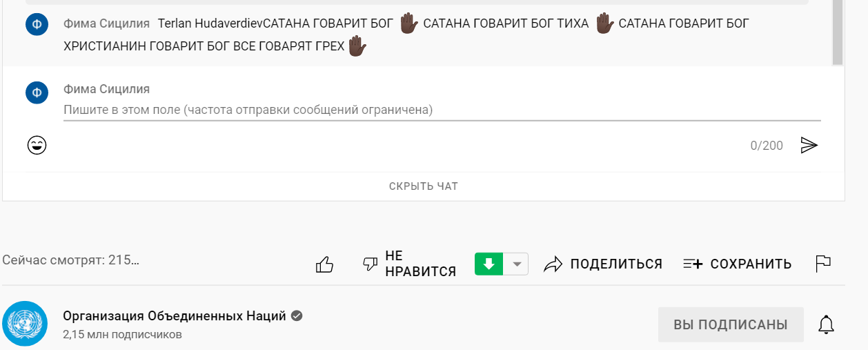Collapse chat via СКРЫТЬ ЧАТ
Image resolution: width=868 pixels, height=350 pixels.
point(423,186)
